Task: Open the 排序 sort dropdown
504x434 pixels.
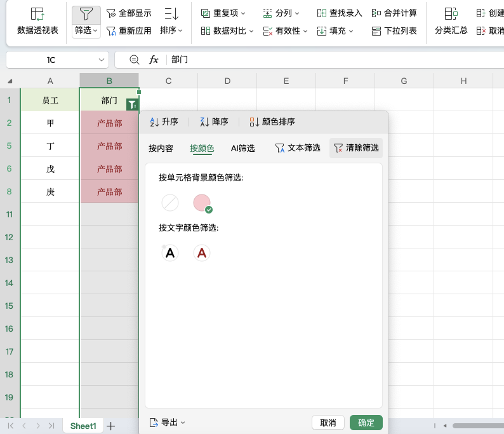Action: pos(171,21)
